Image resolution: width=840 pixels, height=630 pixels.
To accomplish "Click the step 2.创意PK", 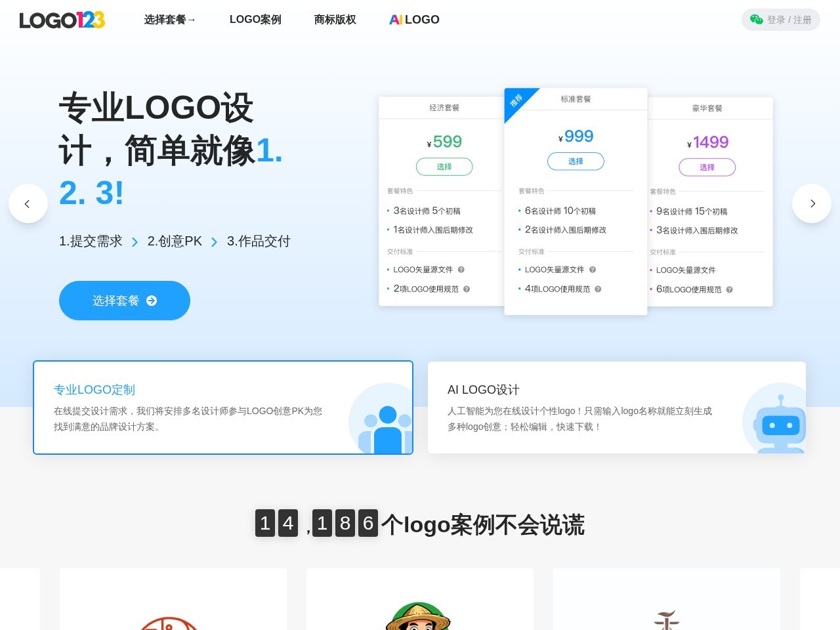I will click(175, 241).
